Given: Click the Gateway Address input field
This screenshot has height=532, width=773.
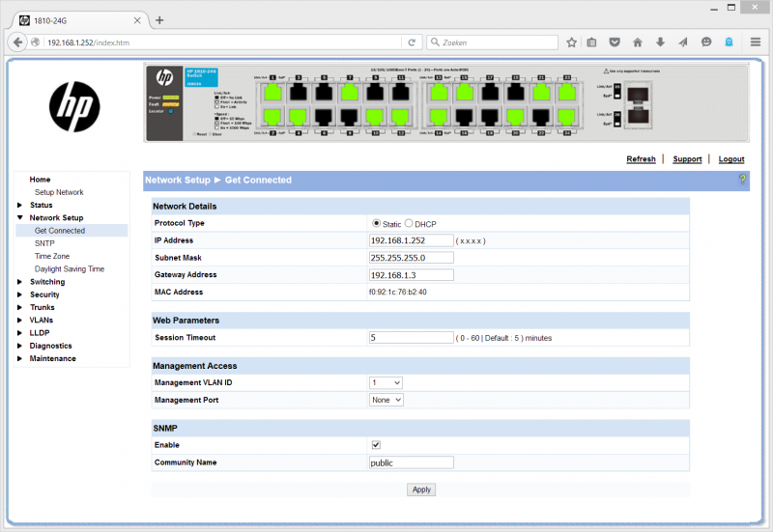Looking at the screenshot, I should click(x=411, y=275).
